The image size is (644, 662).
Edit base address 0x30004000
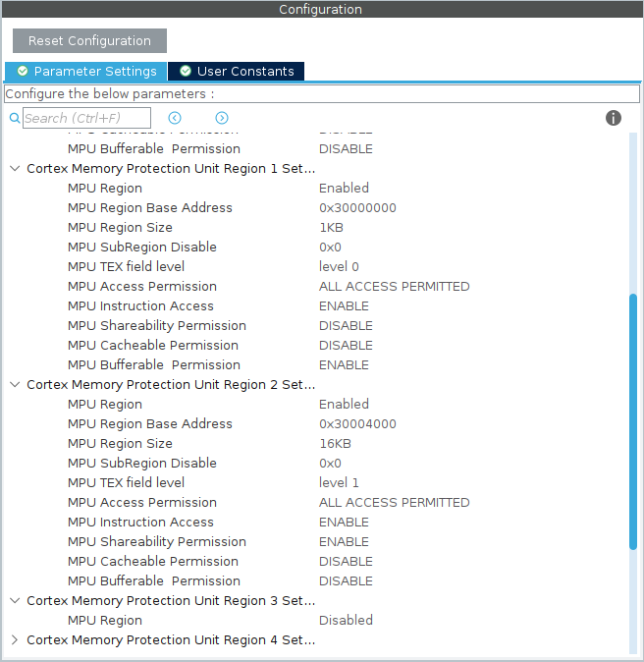(x=357, y=424)
